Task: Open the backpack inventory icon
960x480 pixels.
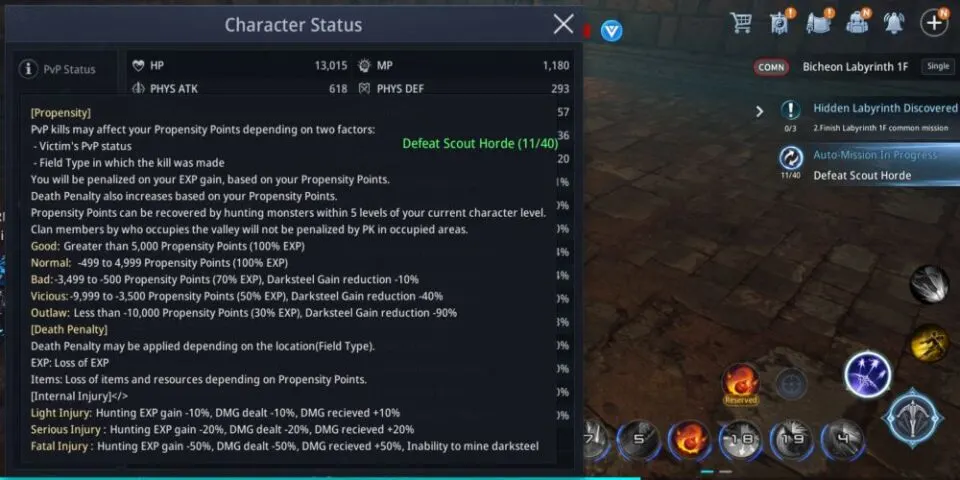Action: pos(857,23)
